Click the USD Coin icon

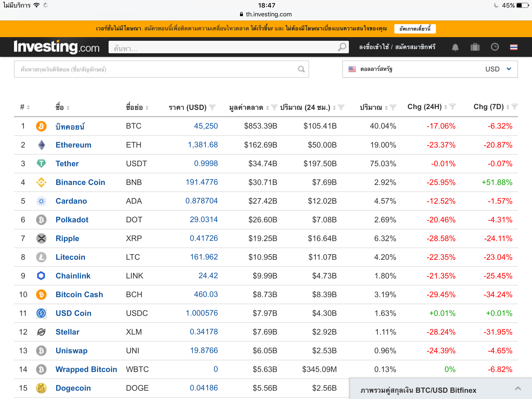pyautogui.click(x=41, y=313)
